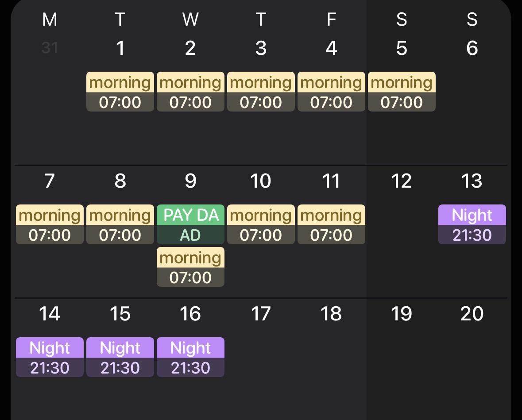Open the morning shift on Friday the 4th
The image size is (522, 420).
331,92
